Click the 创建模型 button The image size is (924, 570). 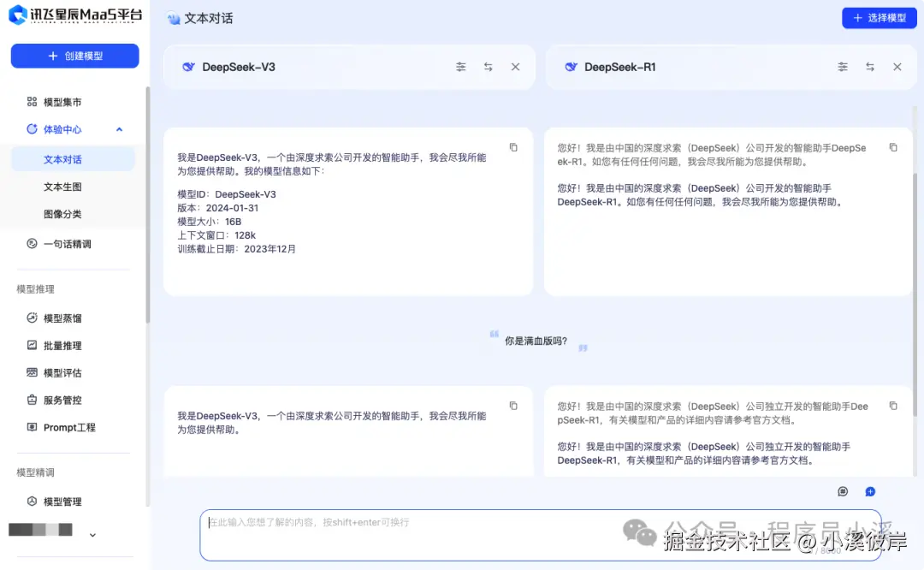tap(74, 56)
